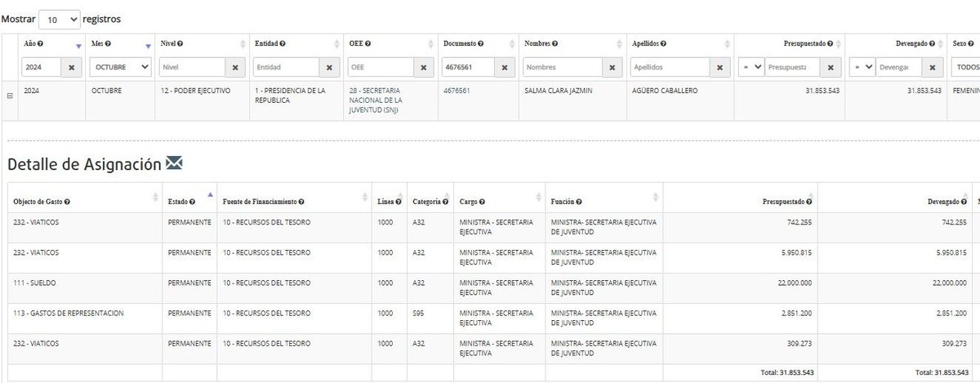
Task: Clear the top Devengado filter with X button
Action: pos(932,67)
